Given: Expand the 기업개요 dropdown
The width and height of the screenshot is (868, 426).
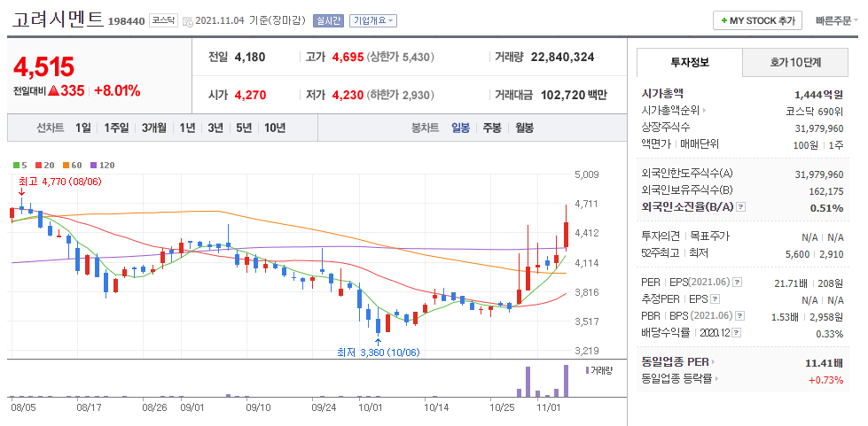Looking at the screenshot, I should pyautogui.click(x=374, y=21).
